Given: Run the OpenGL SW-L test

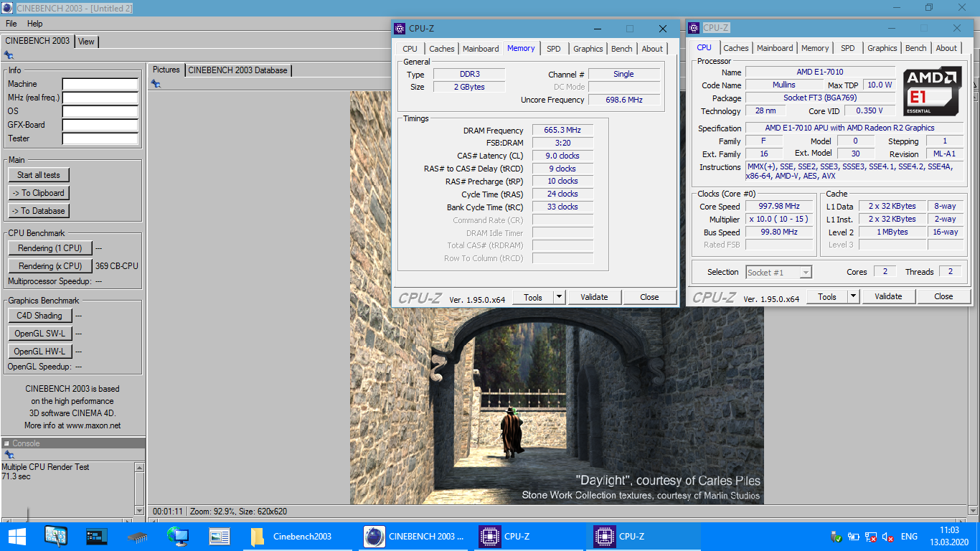Looking at the screenshot, I should (39, 334).
